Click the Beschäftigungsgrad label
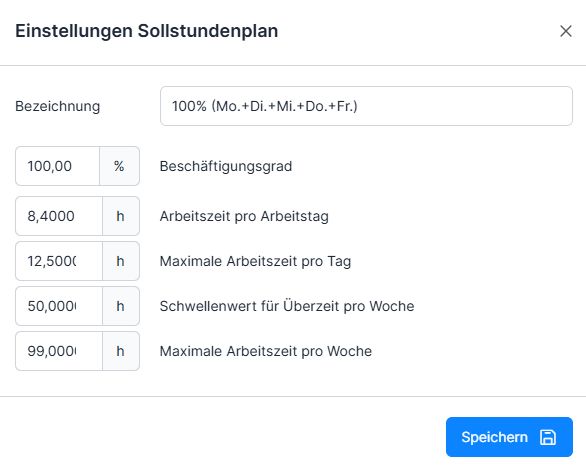 point(226,166)
